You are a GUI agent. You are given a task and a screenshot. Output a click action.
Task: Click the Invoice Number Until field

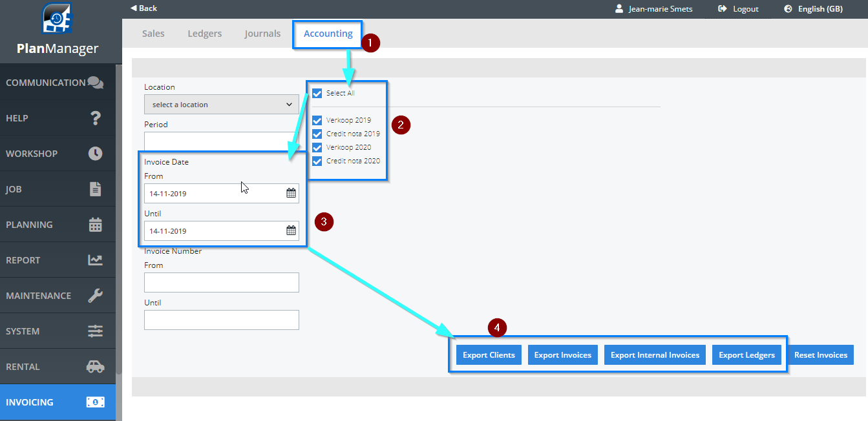click(x=222, y=320)
